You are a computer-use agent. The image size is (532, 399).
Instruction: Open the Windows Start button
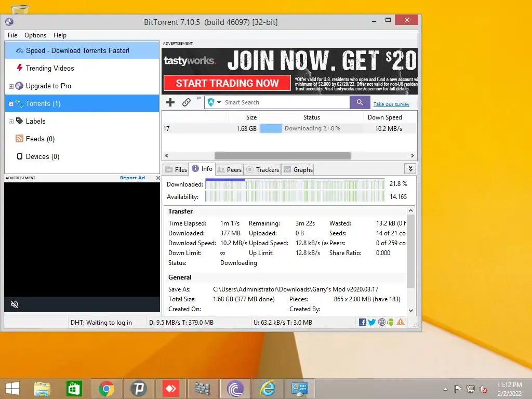(x=12, y=389)
